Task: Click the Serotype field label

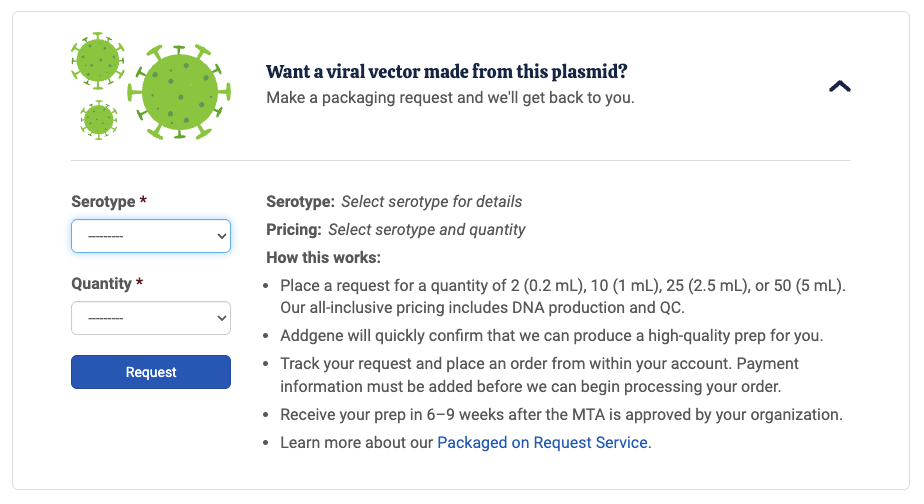Action: 103,202
